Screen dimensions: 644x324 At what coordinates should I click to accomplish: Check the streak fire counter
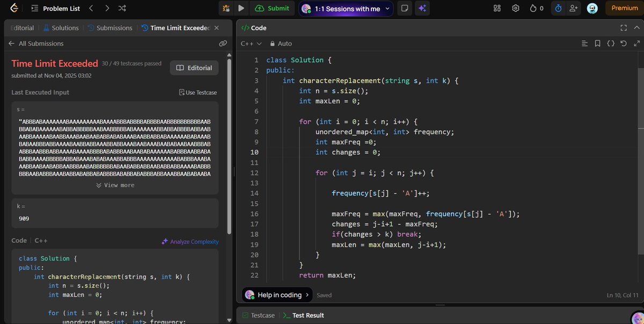click(537, 8)
